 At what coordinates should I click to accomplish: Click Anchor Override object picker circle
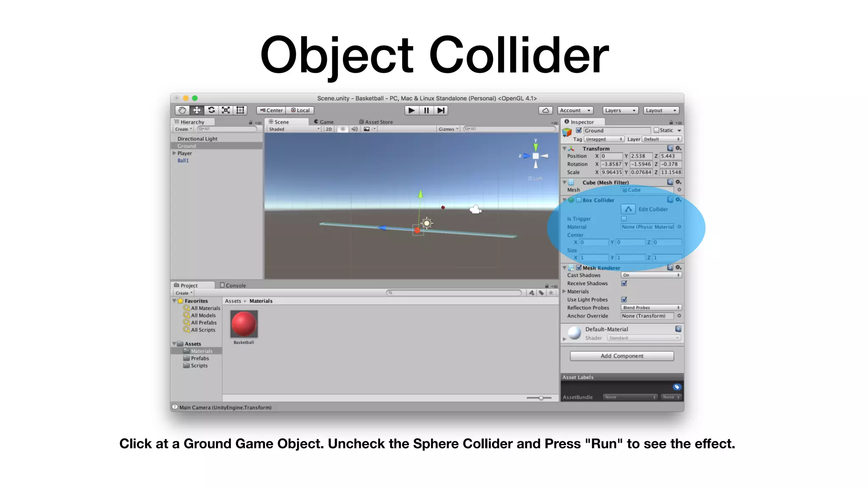point(679,316)
